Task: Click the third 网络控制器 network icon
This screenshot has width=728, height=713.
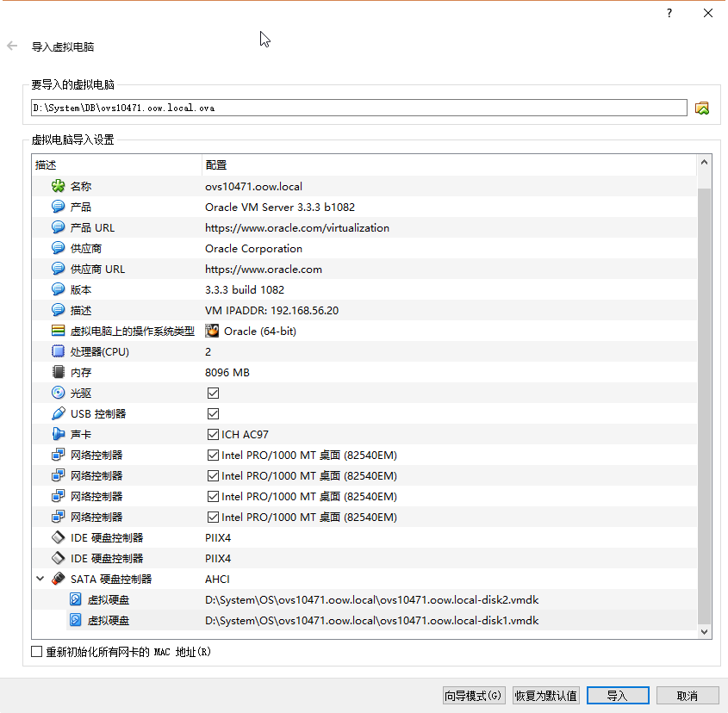Action: 58,496
